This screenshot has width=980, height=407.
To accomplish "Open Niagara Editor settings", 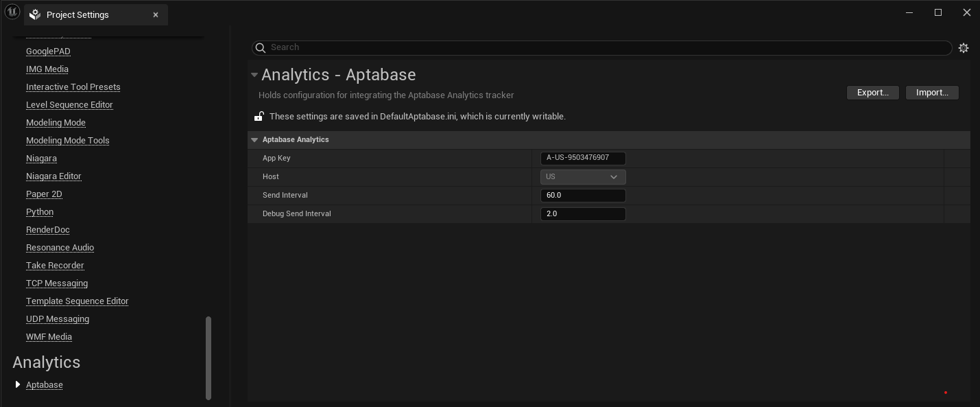I will coord(53,176).
